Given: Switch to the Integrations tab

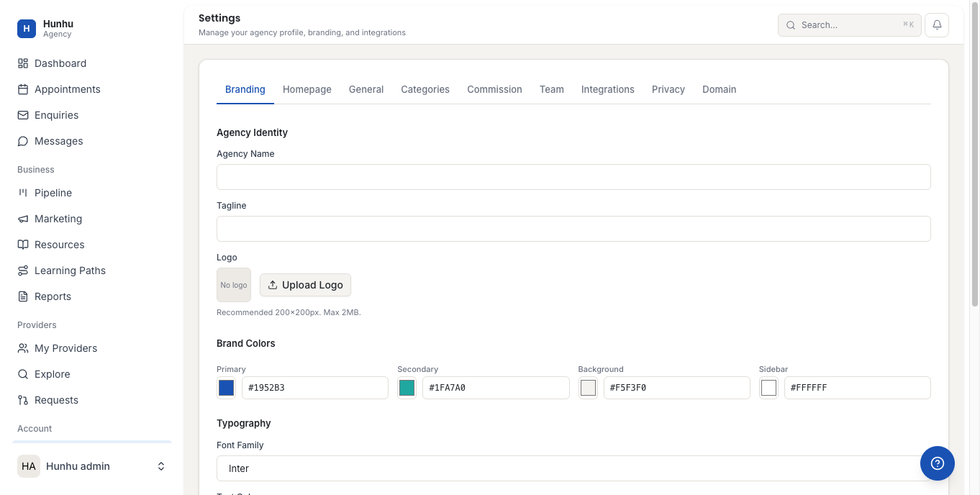Looking at the screenshot, I should pyautogui.click(x=608, y=89).
